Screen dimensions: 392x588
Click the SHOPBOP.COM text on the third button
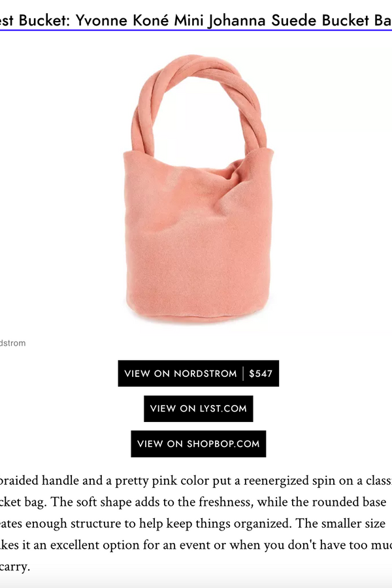(x=223, y=444)
